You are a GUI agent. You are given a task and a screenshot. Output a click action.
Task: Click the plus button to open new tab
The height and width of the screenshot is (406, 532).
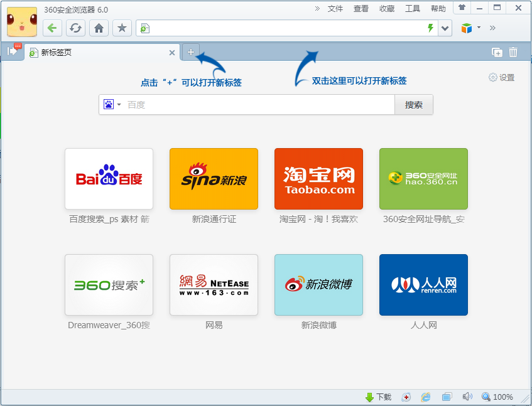click(191, 52)
